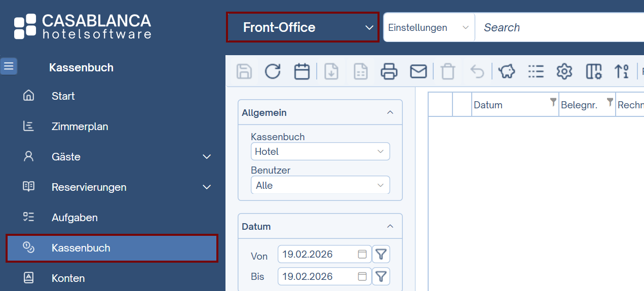Screen dimensions: 644x291
Task: Open the calendar toolbar icon
Action: point(302,71)
